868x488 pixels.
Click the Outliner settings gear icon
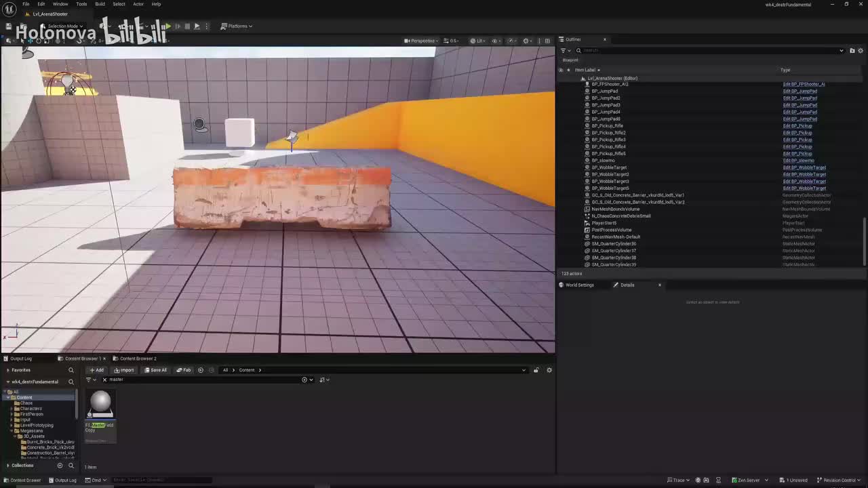click(861, 50)
